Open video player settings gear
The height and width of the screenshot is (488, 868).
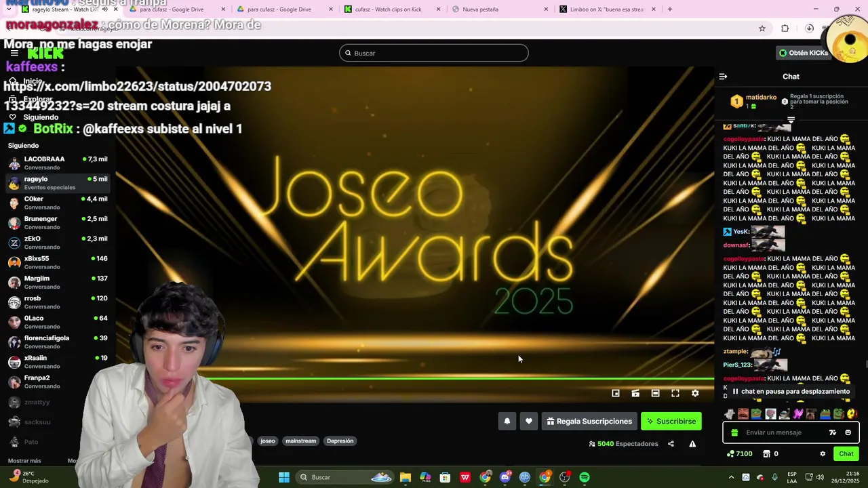point(695,393)
